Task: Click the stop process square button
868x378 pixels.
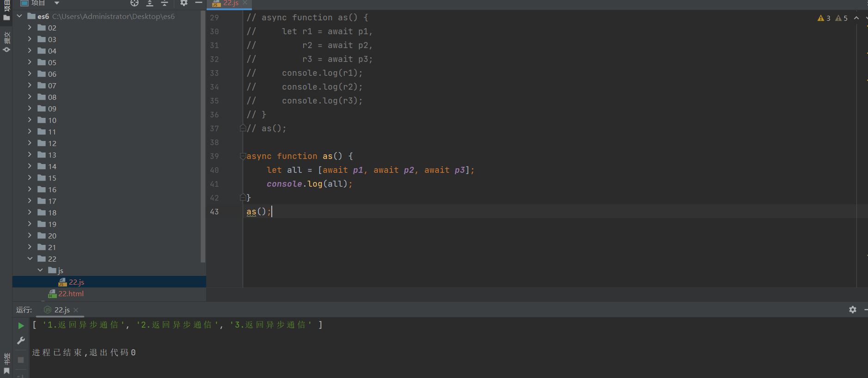Action: 21,360
